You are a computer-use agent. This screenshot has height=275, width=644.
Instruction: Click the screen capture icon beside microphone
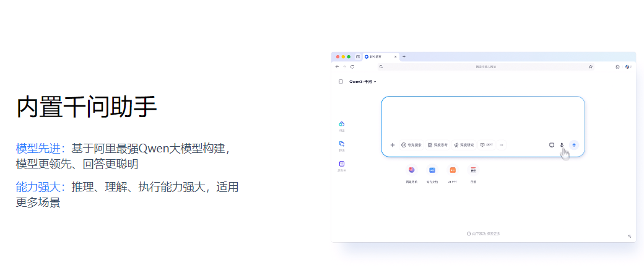[x=552, y=145]
